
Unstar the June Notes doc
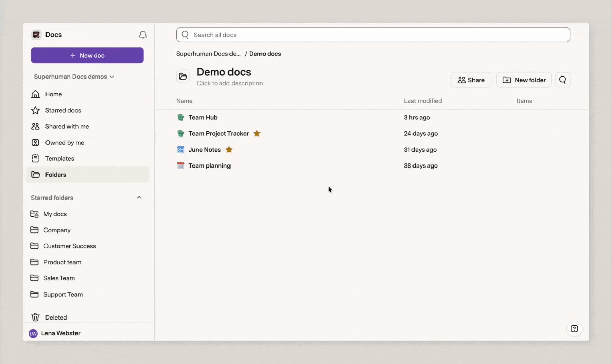(x=229, y=150)
